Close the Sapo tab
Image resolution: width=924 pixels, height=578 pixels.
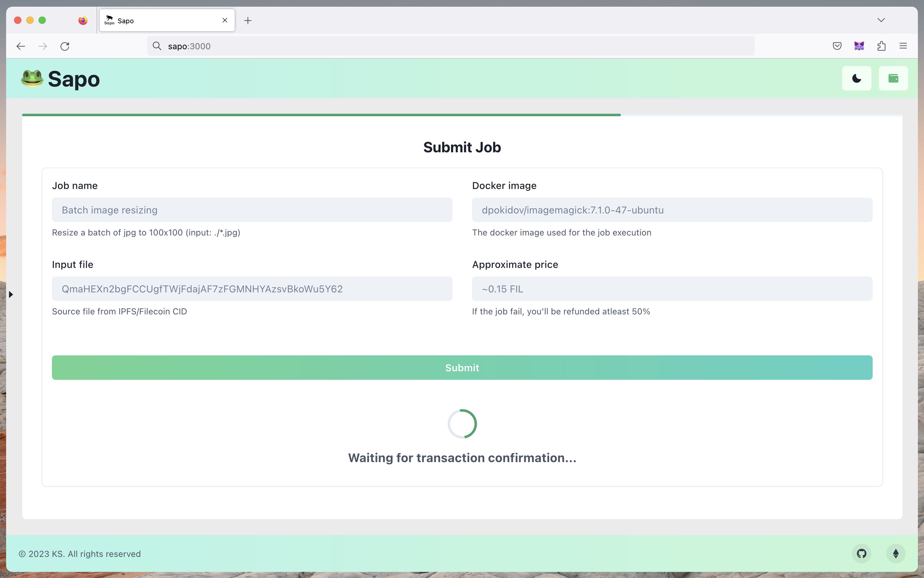[x=225, y=20]
